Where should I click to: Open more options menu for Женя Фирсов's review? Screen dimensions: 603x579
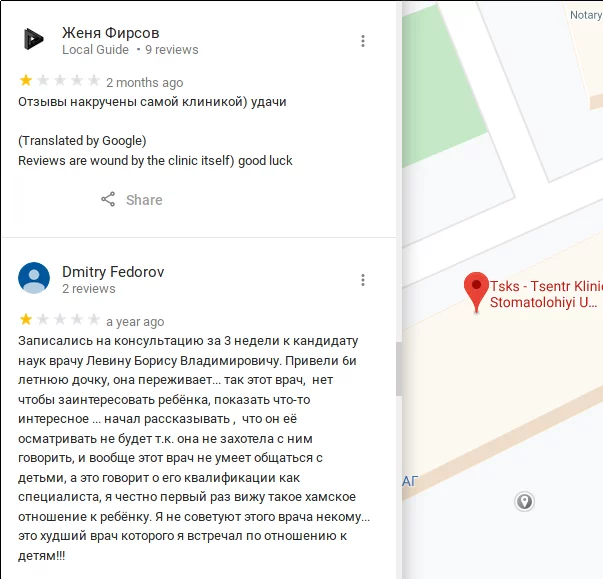click(363, 41)
